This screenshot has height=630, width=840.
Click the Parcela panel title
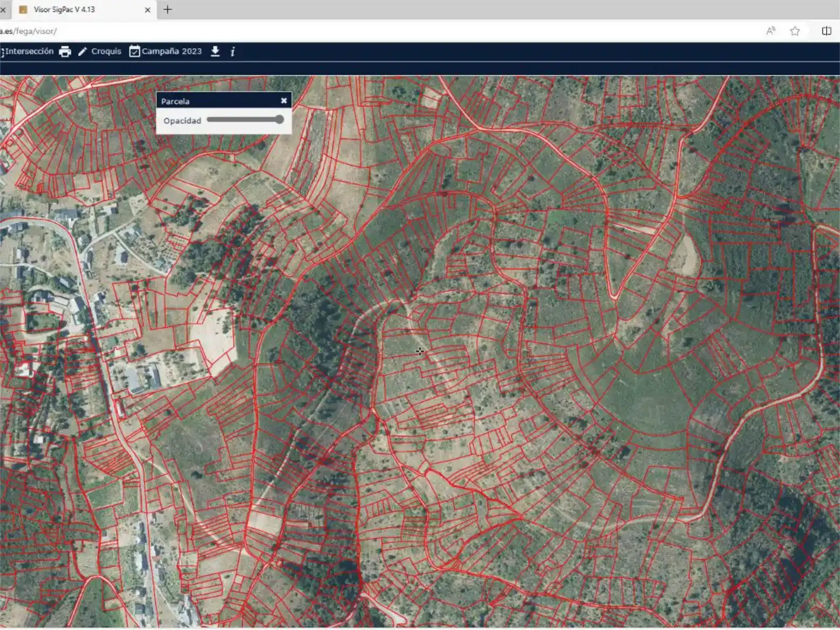175,101
